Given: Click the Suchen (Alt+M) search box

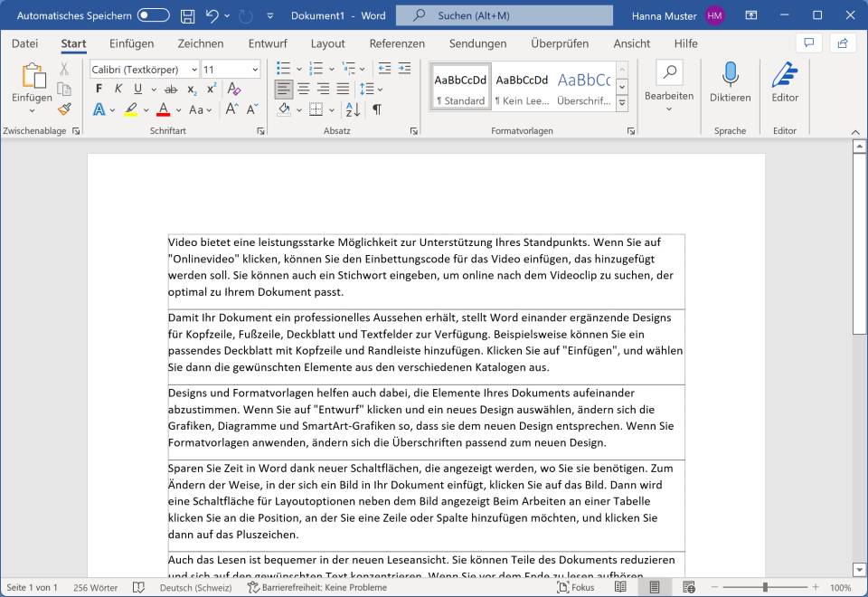Looking at the screenshot, I should tap(505, 15).
